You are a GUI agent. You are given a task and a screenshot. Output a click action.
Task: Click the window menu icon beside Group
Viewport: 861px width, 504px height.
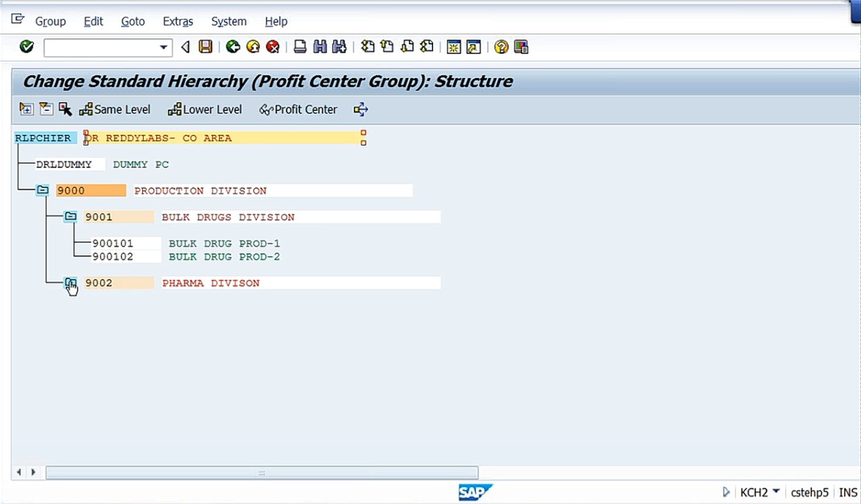18,19
